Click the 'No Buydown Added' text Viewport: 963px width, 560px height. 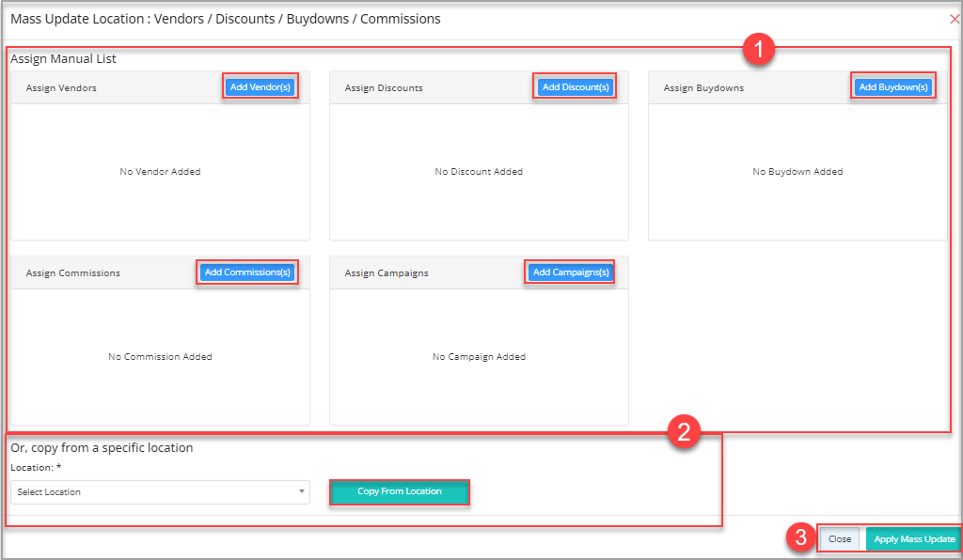point(797,172)
